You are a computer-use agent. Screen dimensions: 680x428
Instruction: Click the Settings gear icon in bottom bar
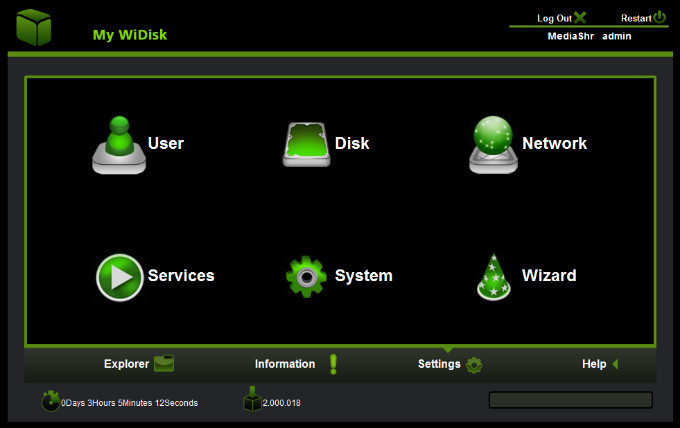[x=474, y=365]
